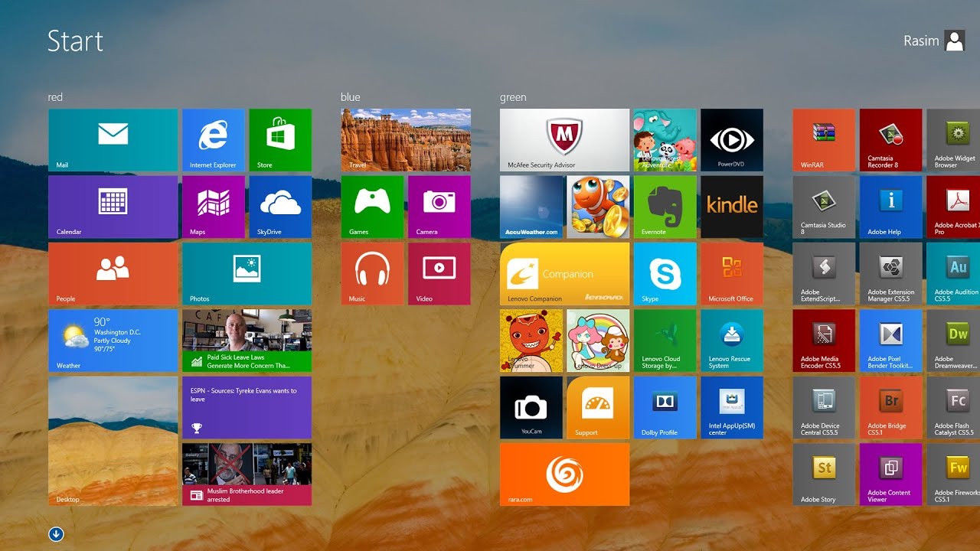Open Adobe Dreamweaver tile
The height and width of the screenshot is (551, 980).
(x=953, y=341)
